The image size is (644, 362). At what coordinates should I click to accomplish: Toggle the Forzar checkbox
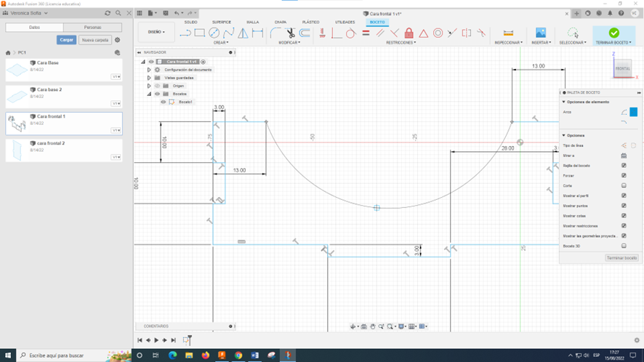click(624, 175)
